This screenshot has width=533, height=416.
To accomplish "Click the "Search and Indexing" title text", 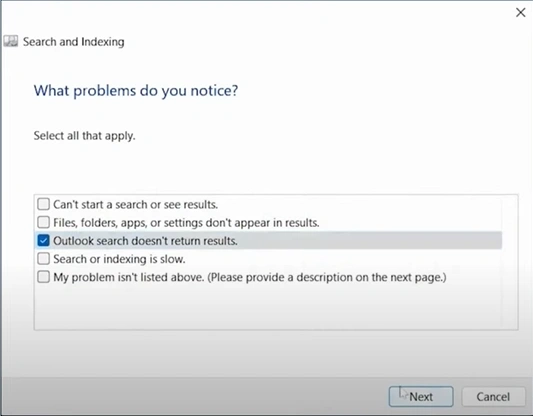I will (73, 42).
